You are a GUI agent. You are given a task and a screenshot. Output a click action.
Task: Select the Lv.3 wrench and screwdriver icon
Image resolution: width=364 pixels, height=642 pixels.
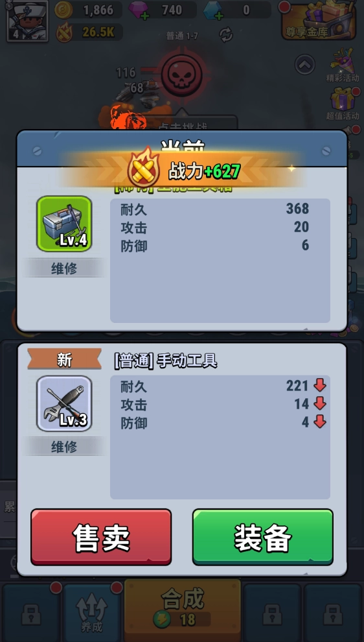(64, 403)
